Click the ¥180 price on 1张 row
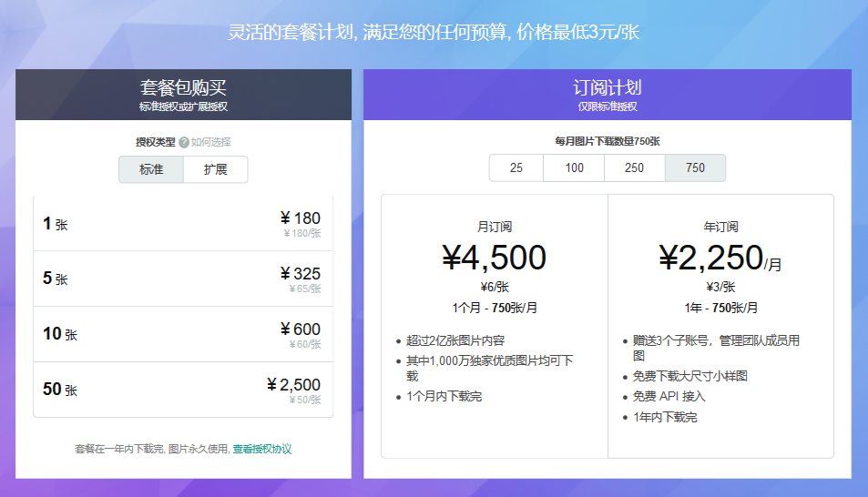 pyautogui.click(x=300, y=218)
